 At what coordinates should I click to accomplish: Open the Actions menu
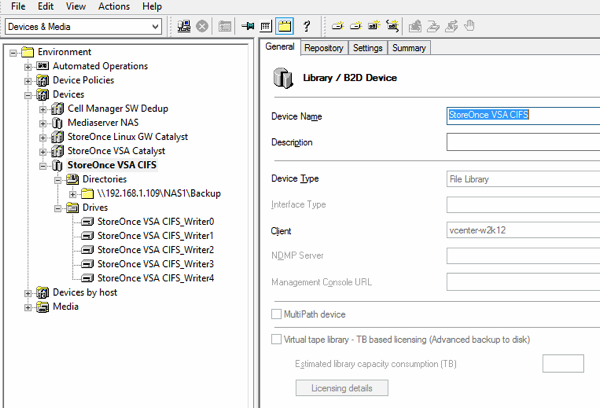114,6
